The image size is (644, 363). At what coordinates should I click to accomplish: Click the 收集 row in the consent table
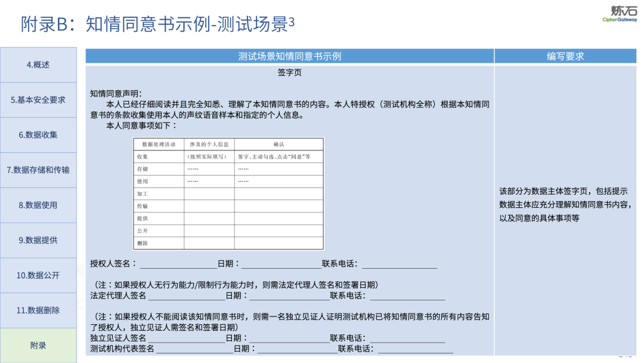[158, 156]
